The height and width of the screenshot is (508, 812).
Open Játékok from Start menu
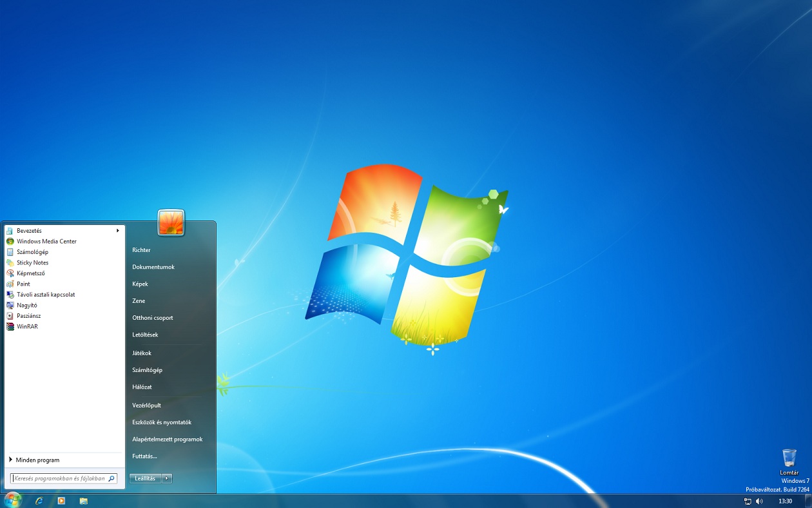pyautogui.click(x=142, y=353)
